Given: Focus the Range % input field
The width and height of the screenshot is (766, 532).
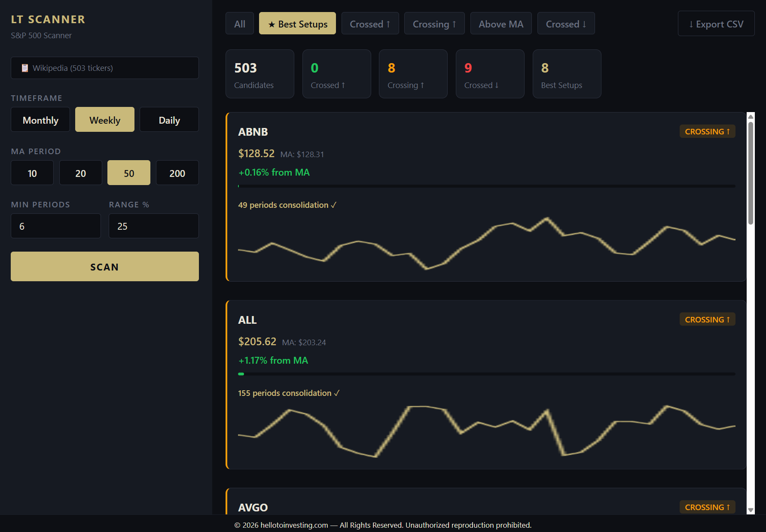Looking at the screenshot, I should click(x=154, y=226).
